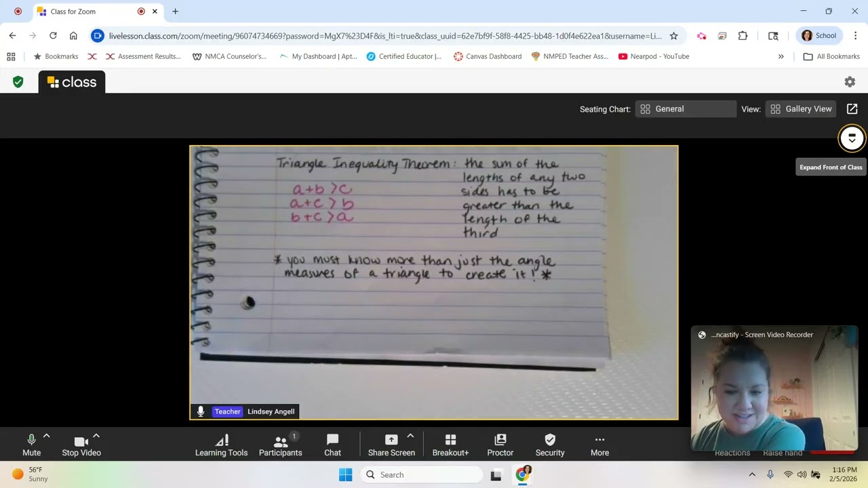
Task: Click Lindsey Angell's microphone indicator
Action: [201, 411]
